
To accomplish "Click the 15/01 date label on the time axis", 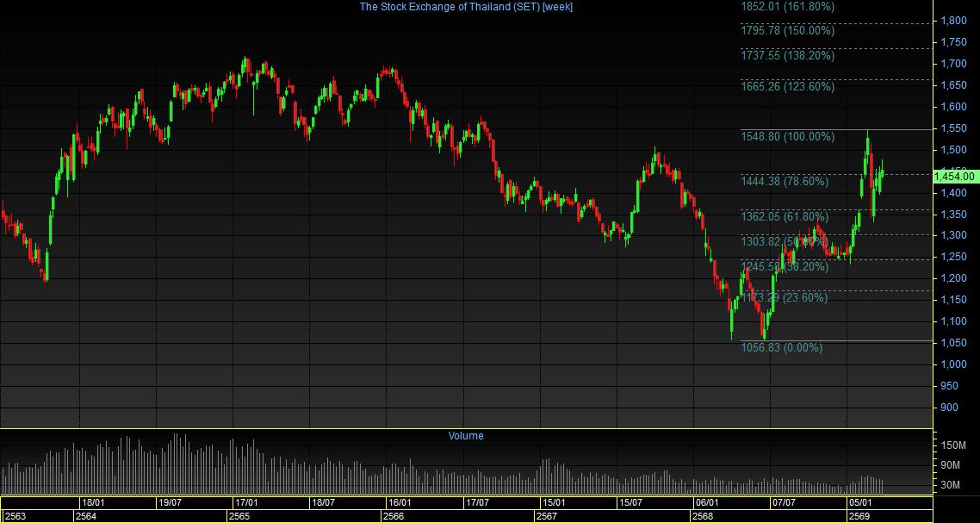I will tap(554, 502).
